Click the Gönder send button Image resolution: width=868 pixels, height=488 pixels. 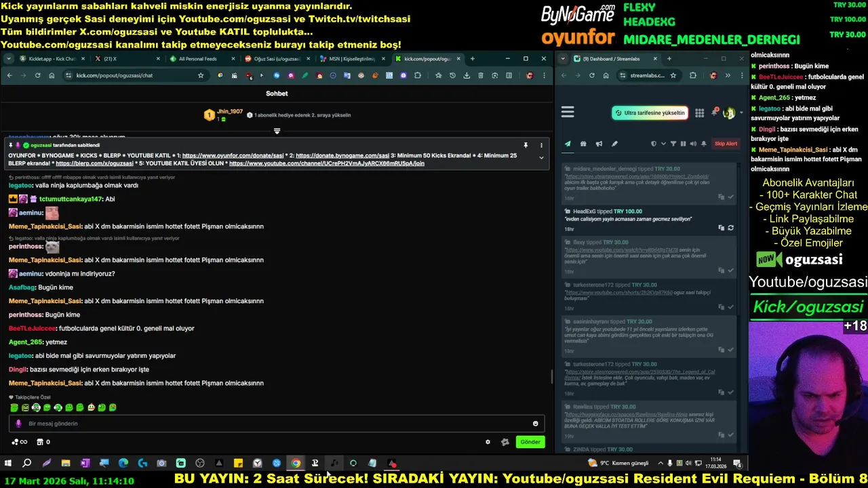pos(530,442)
